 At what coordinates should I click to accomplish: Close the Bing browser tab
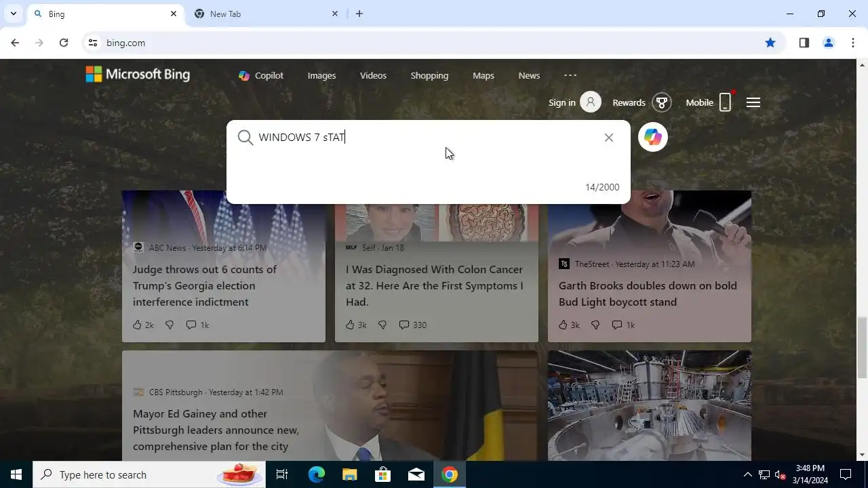[174, 14]
